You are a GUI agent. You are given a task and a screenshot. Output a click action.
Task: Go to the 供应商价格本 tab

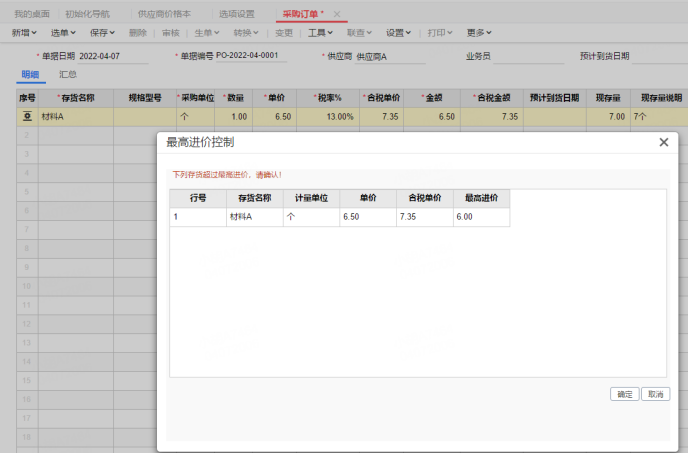[164, 14]
